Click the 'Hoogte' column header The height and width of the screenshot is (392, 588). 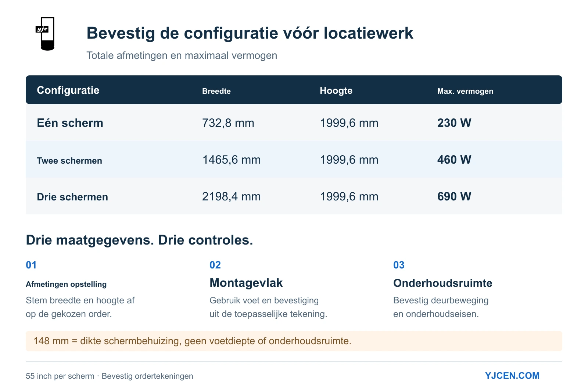click(336, 90)
